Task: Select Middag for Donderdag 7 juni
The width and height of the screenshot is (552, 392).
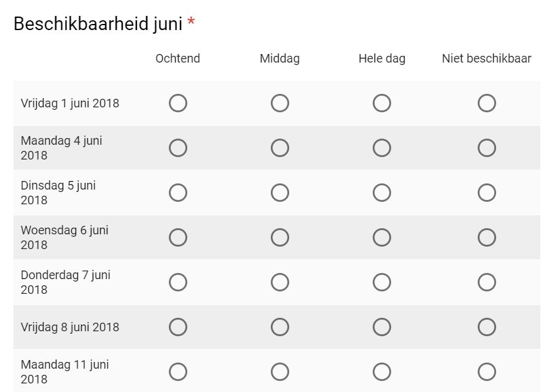Action: (x=280, y=282)
